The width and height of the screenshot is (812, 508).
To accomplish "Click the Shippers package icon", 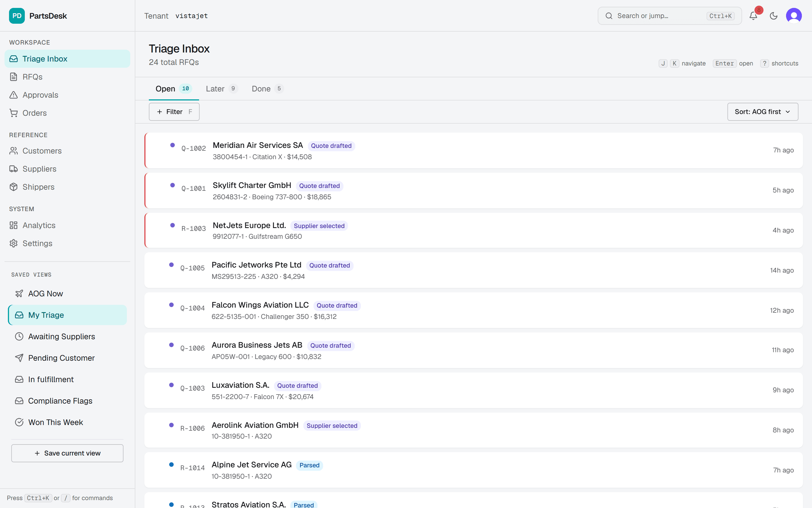I will pos(14,187).
